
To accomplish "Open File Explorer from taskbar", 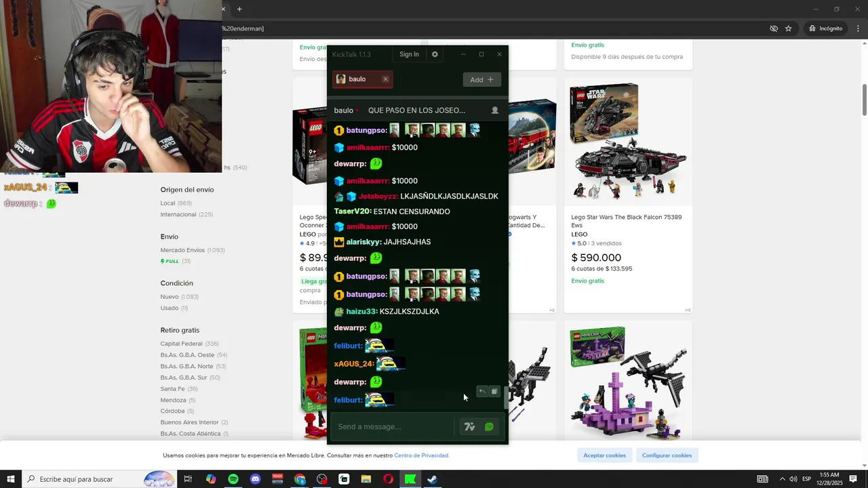I will point(366,479).
